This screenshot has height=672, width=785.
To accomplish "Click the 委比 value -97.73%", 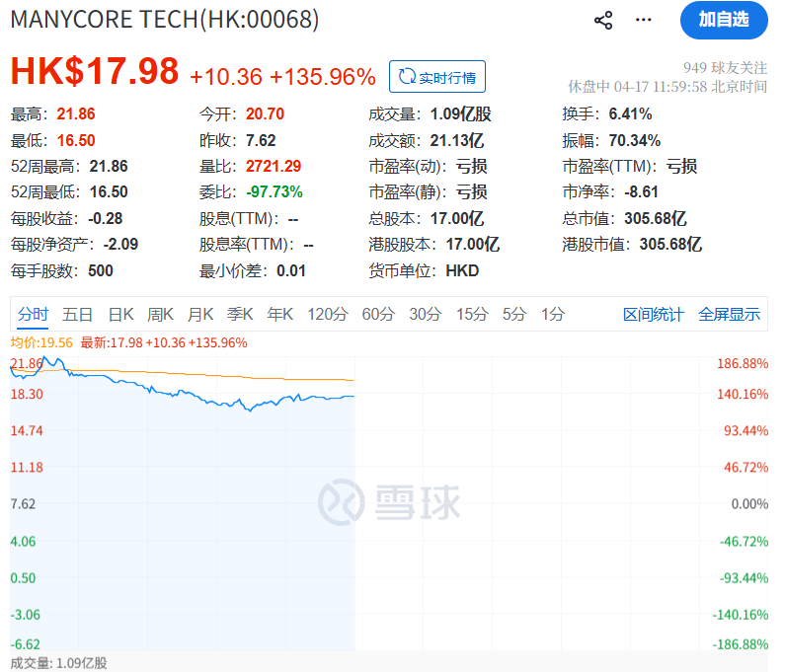I will click(x=275, y=192).
